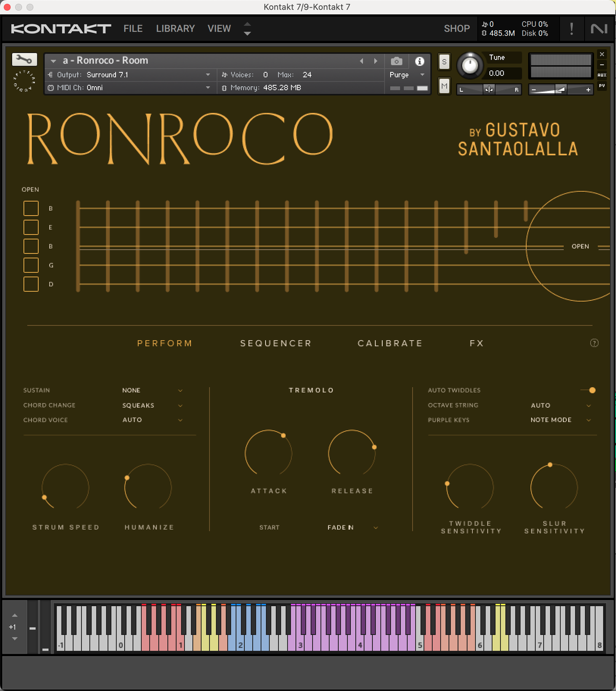This screenshot has height=691, width=616.
Task: Toggle the open D string checkbox
Action: pyautogui.click(x=31, y=284)
